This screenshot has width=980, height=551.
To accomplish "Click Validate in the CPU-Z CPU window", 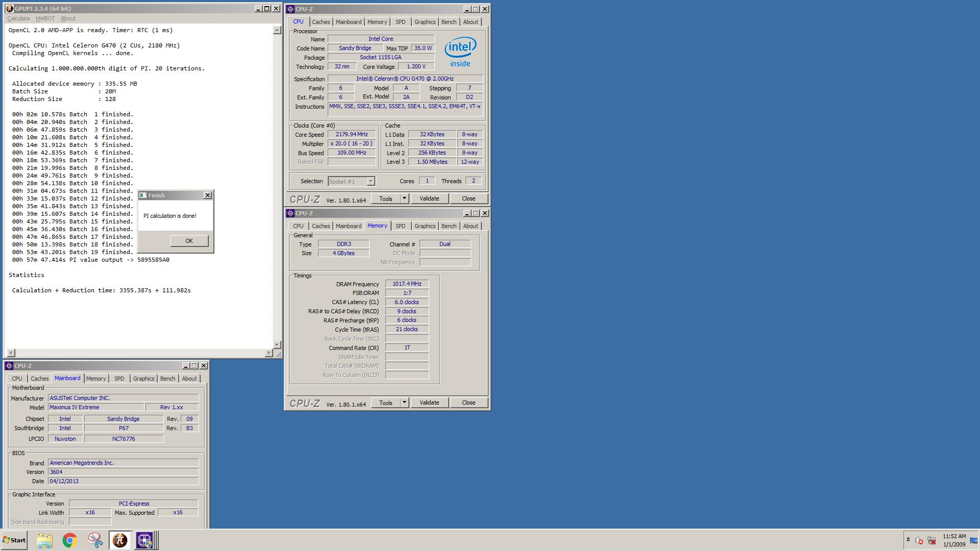I will tap(429, 198).
